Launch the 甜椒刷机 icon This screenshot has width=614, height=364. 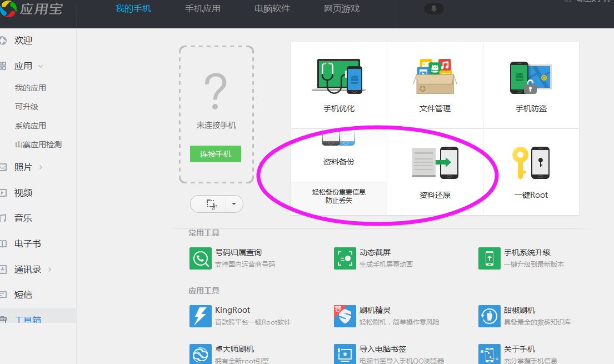490,316
